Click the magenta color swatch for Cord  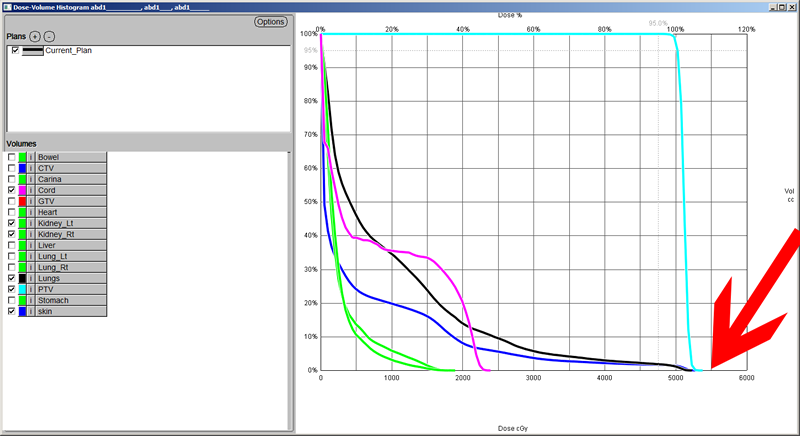pos(22,190)
